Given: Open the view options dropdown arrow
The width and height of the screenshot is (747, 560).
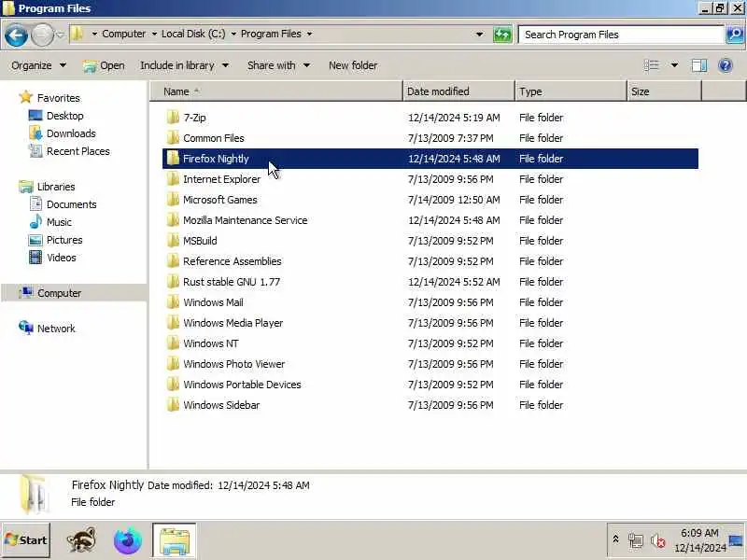Looking at the screenshot, I should point(674,65).
